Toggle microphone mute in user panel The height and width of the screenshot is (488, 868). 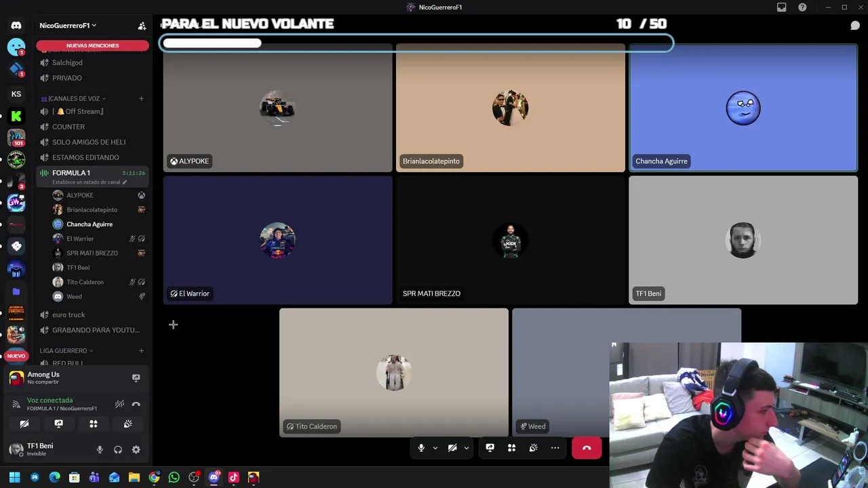pos(100,449)
